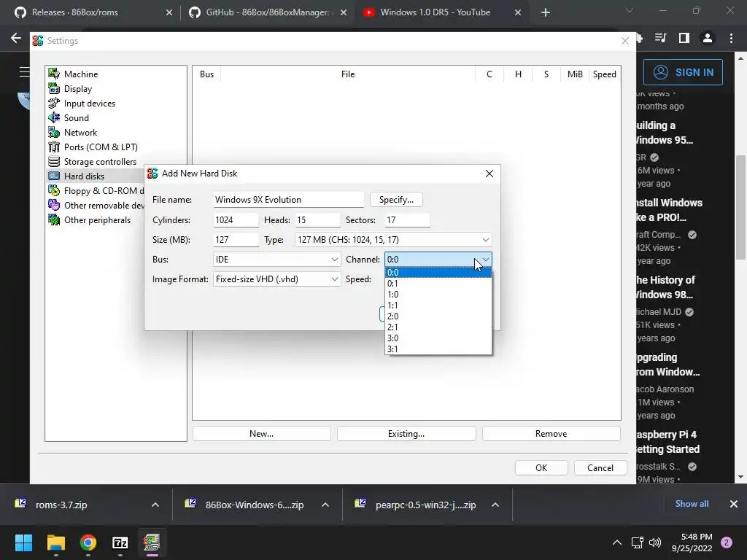This screenshot has width=747, height=560.
Task: Select the Ports (COM & LPT) icon
Action: [x=54, y=147]
